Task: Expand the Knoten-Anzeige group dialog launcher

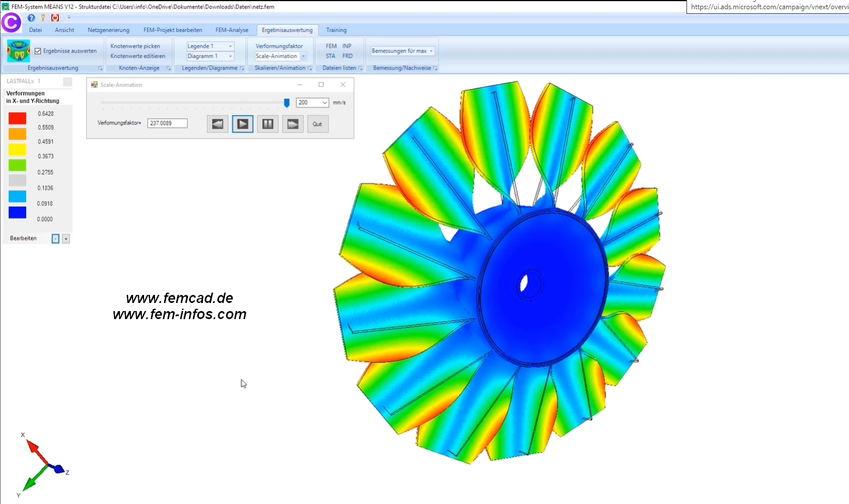Action: pyautogui.click(x=169, y=69)
